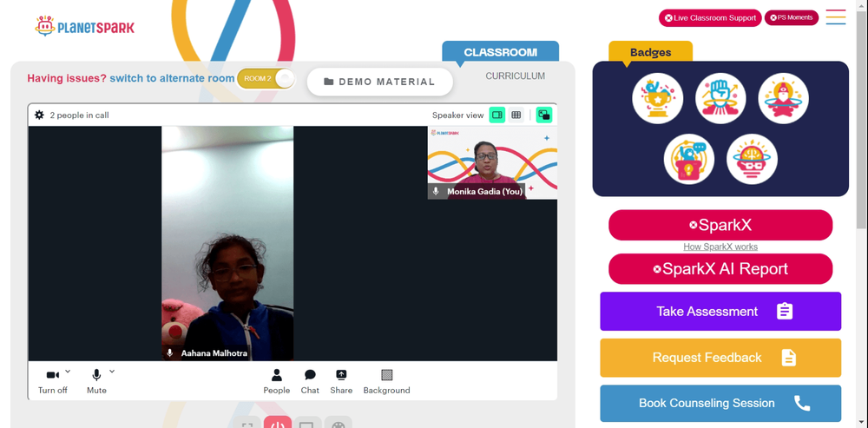Screen dimensions: 868x428
Task: Switch to the Curriculum tab
Action: coord(516,76)
